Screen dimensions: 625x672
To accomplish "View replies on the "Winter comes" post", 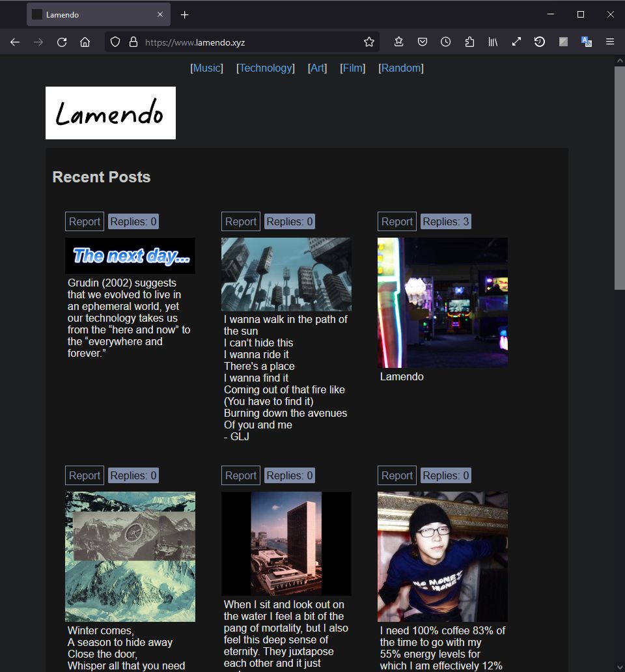I will pos(133,475).
